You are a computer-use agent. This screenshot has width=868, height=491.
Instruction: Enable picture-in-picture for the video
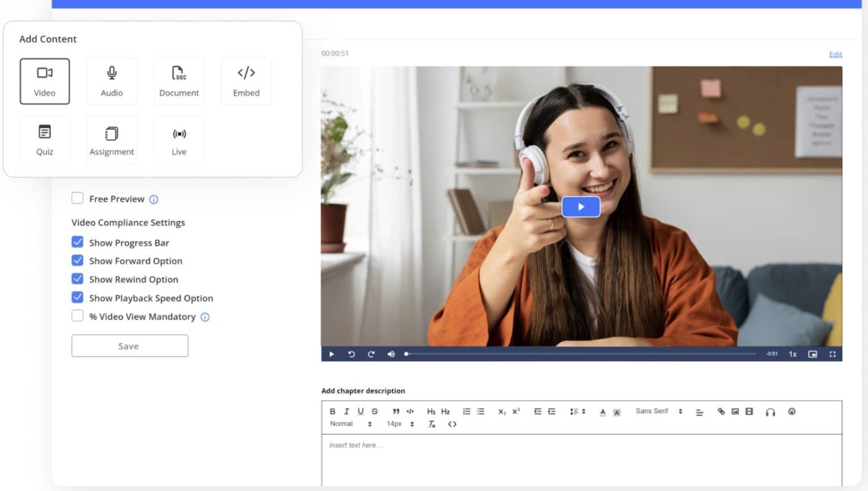(x=812, y=354)
